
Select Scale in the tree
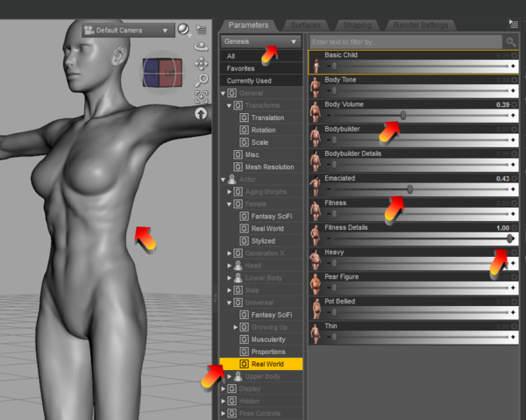tap(259, 143)
